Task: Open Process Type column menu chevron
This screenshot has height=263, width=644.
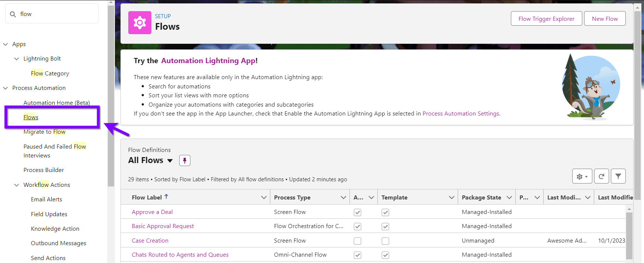Action: pos(343,198)
